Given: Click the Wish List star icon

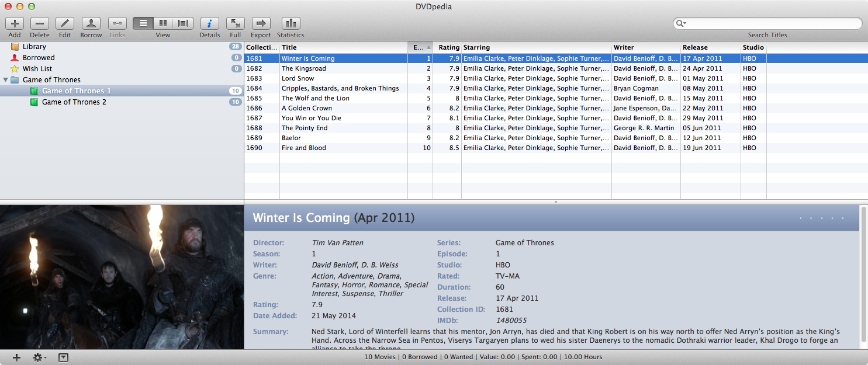Looking at the screenshot, I should point(15,69).
